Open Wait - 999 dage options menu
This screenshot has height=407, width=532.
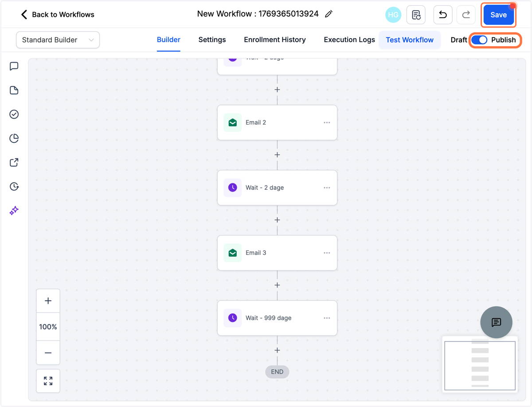click(x=327, y=318)
